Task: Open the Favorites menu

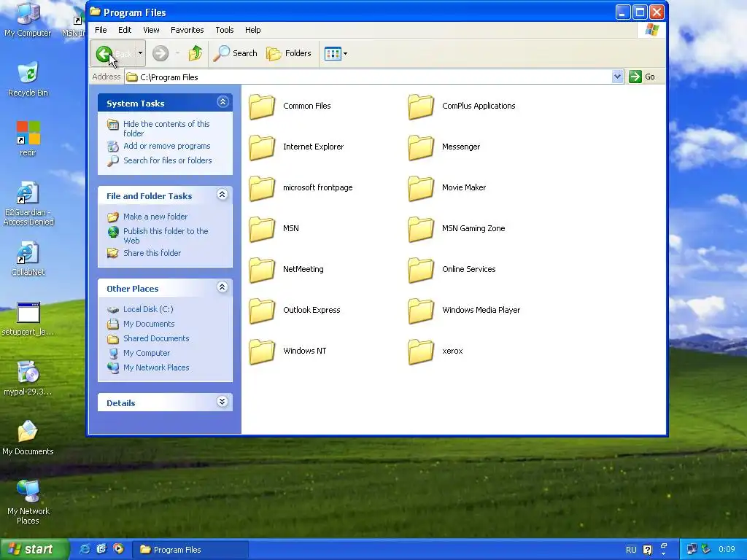Action: point(187,29)
